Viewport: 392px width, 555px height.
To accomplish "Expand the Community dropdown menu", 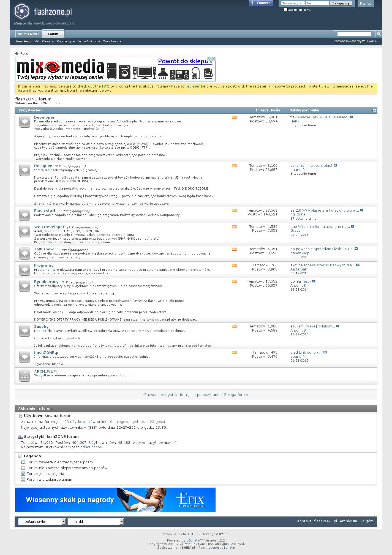I will click(66, 41).
